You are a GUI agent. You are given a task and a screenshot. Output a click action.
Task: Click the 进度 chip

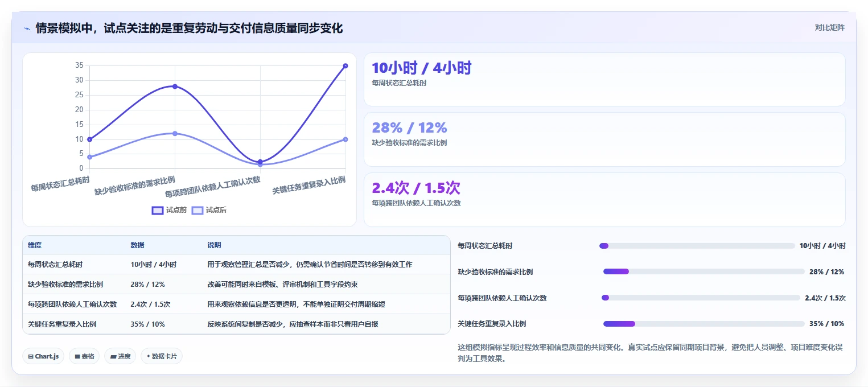[x=120, y=356]
